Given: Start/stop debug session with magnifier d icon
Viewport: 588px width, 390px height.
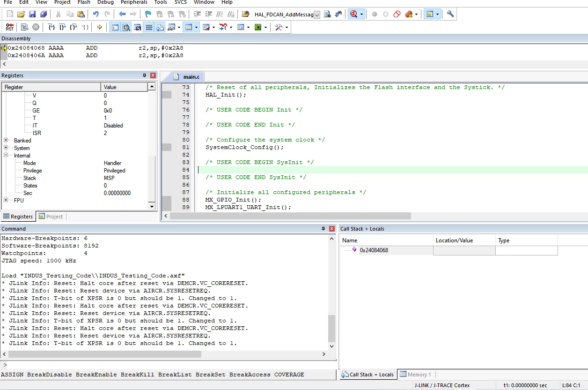Looking at the screenshot, I should coord(353,14).
